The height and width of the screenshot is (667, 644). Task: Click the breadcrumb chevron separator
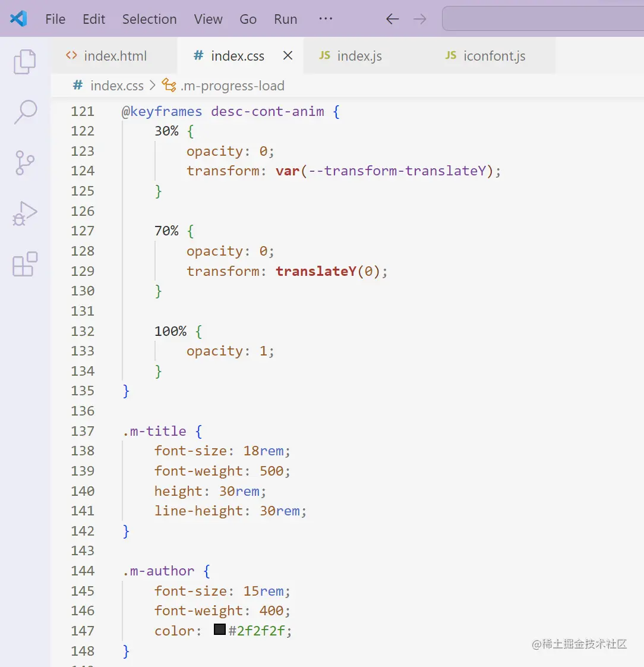[153, 86]
